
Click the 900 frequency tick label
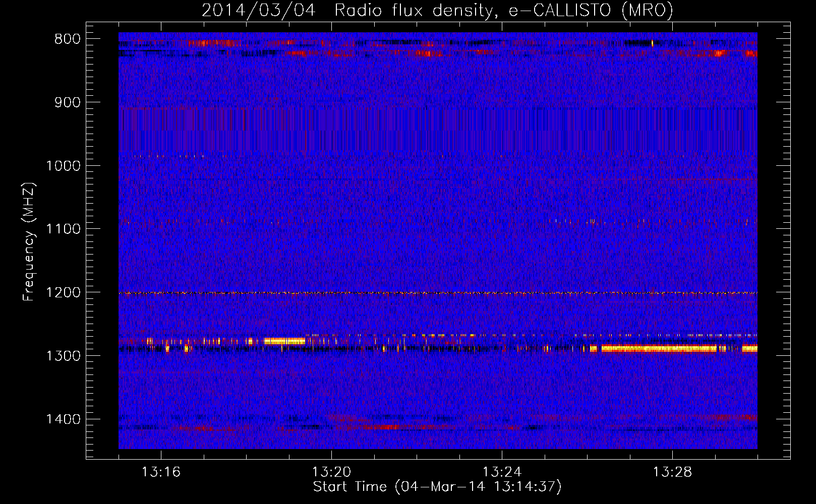(68, 103)
